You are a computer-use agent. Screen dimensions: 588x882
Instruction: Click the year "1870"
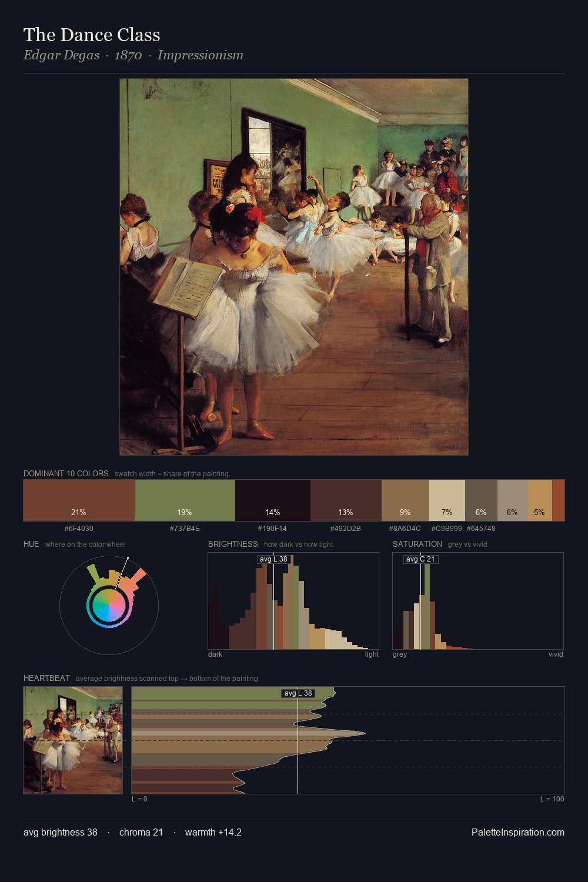(x=128, y=55)
